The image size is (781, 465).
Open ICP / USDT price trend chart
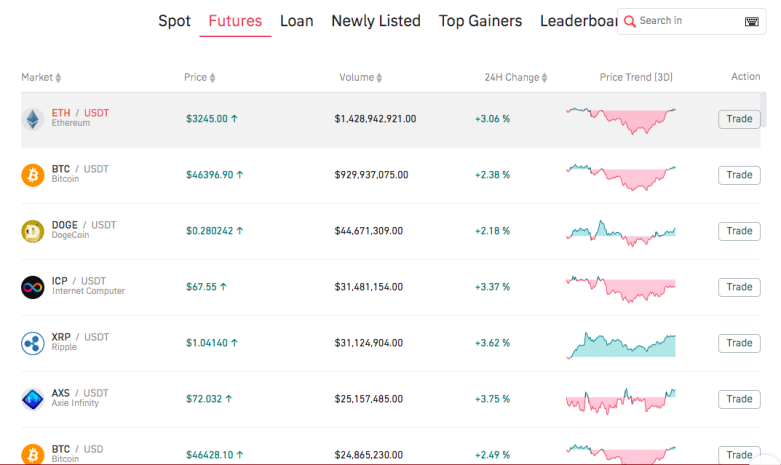point(621,289)
